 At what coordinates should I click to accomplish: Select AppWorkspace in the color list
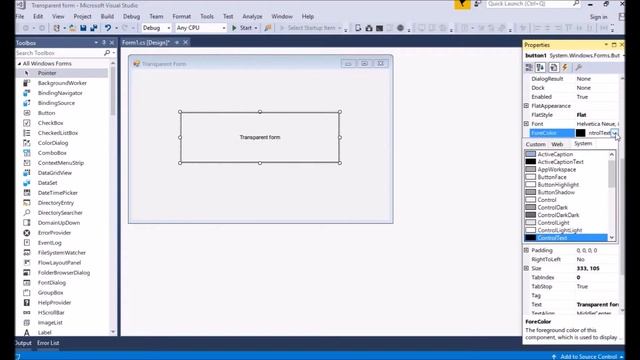tap(556, 169)
